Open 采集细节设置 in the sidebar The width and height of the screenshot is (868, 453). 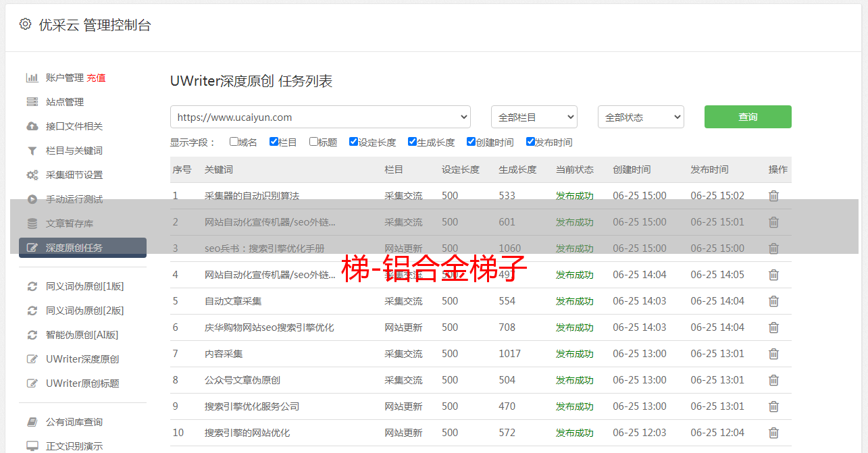coord(74,175)
